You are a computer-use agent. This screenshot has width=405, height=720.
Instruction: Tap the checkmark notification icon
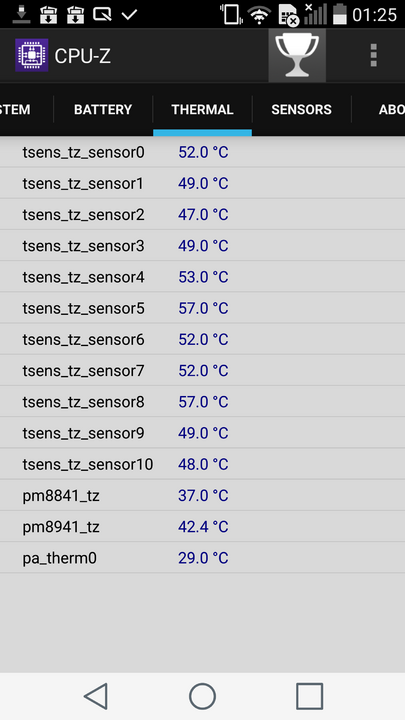pyautogui.click(x=129, y=15)
